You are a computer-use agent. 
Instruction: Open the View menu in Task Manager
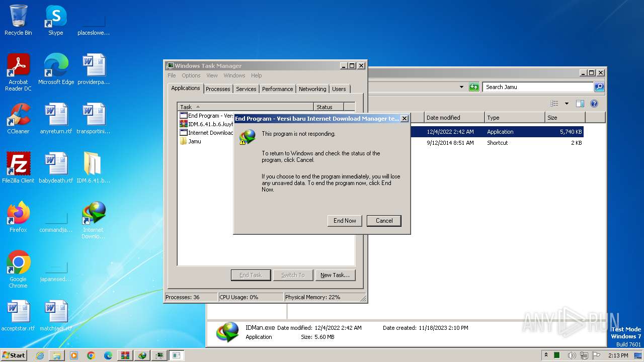click(212, 75)
